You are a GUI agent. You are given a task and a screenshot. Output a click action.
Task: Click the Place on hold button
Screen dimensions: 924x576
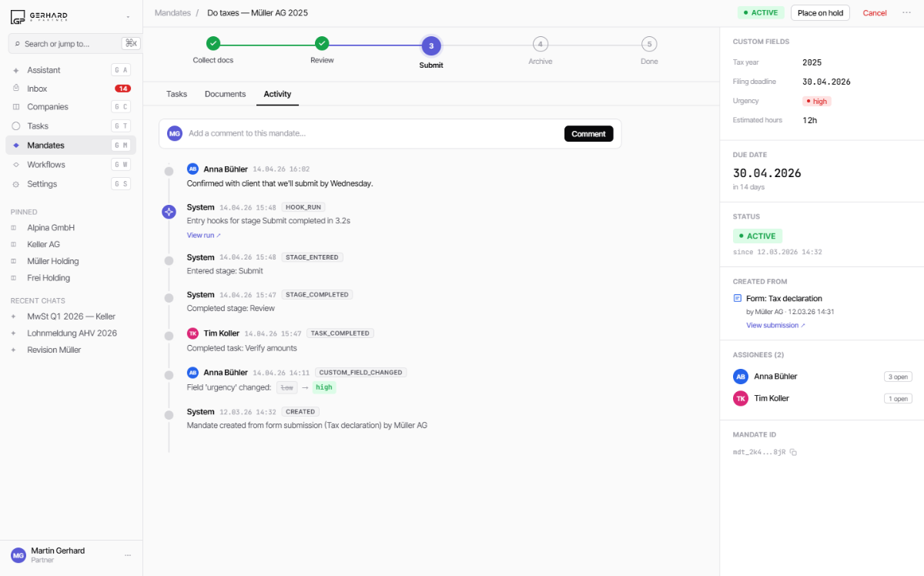(x=820, y=13)
